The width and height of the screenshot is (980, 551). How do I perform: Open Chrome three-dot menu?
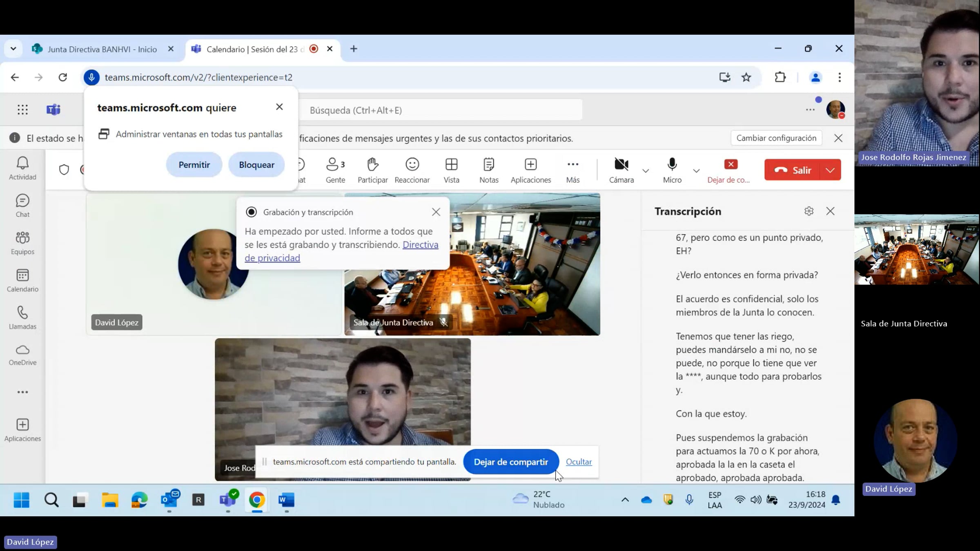[840, 77]
